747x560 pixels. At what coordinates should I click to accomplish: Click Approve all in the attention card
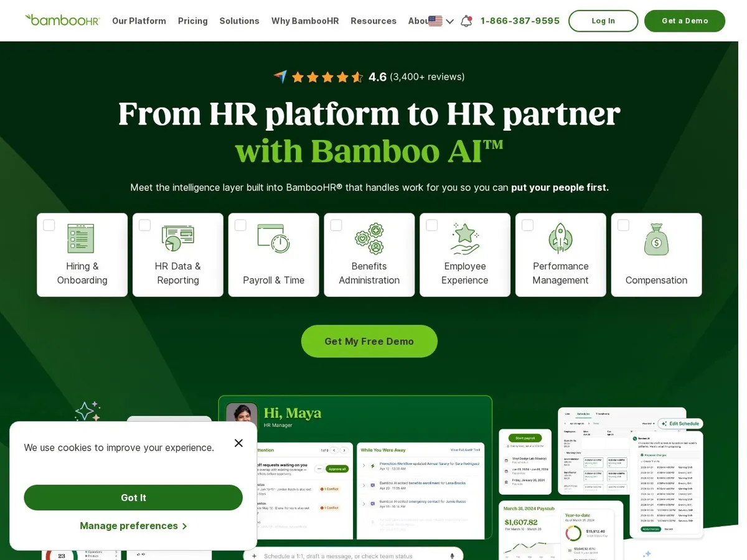click(337, 469)
